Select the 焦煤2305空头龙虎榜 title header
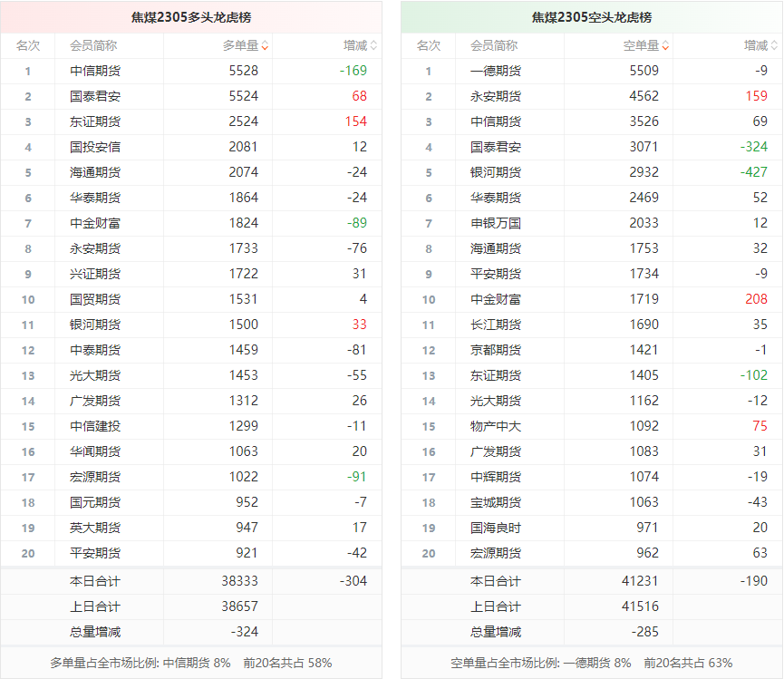Image resolution: width=784 pixels, height=679 pixels. click(592, 17)
